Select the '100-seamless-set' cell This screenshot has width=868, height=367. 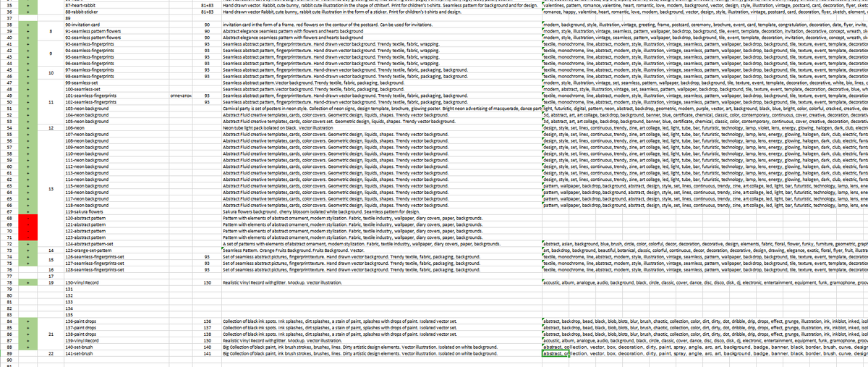click(x=116, y=89)
